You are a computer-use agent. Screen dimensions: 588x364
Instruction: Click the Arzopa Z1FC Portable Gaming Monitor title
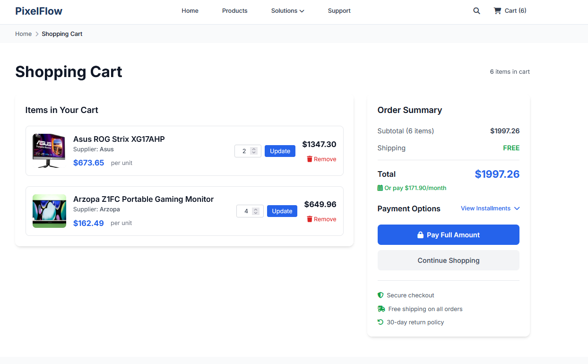click(143, 199)
